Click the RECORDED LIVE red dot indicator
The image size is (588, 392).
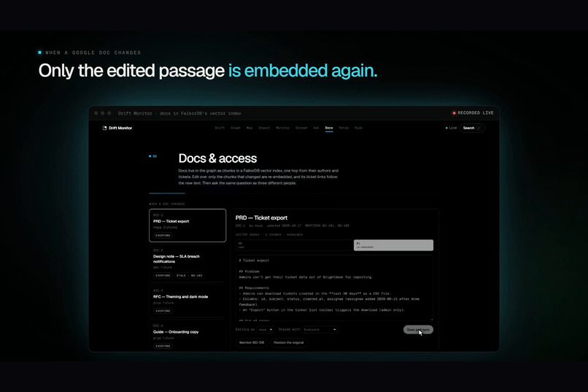(x=454, y=113)
